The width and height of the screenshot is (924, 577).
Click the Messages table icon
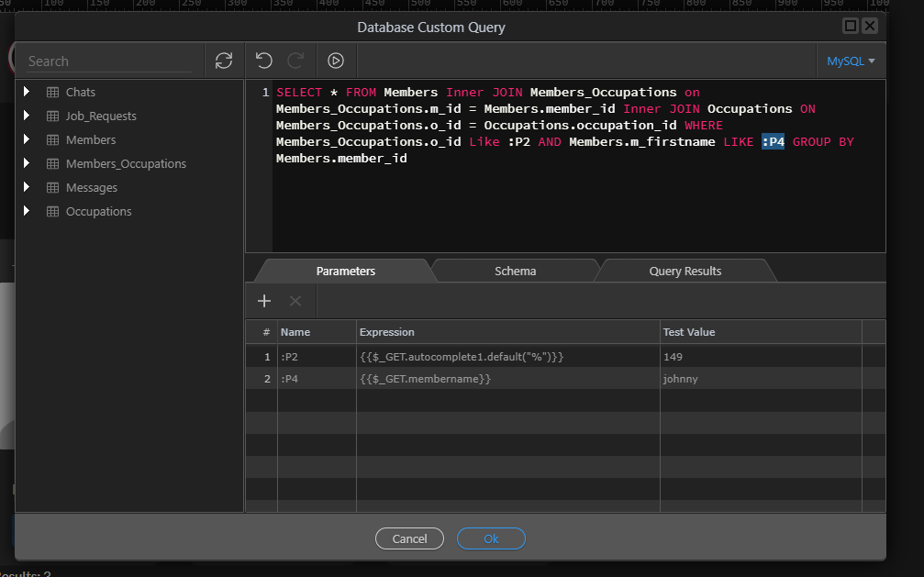coord(52,187)
